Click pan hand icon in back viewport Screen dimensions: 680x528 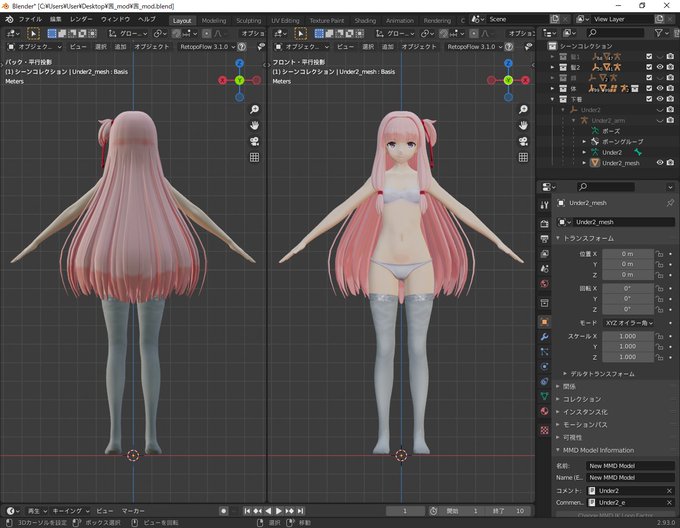[x=255, y=125]
